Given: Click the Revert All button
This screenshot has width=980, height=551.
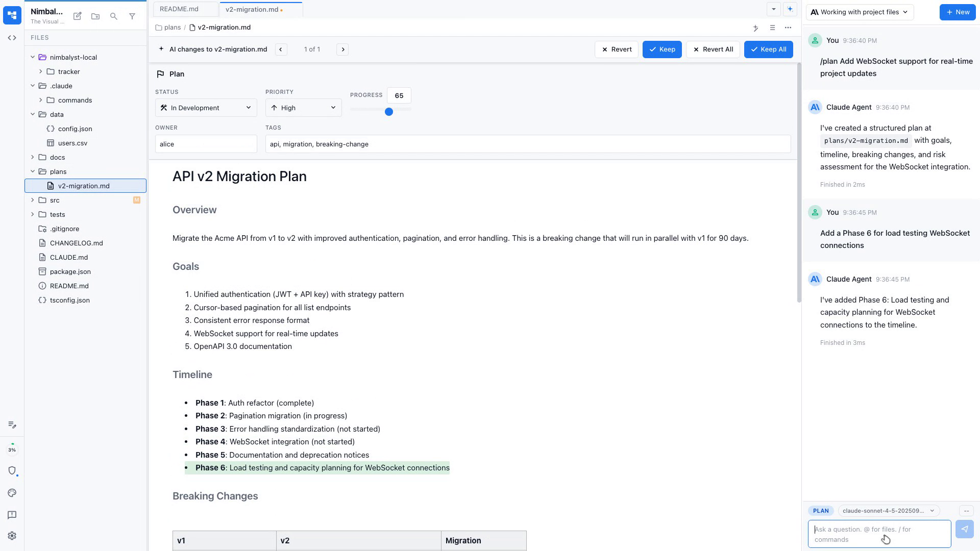Looking at the screenshot, I should (713, 49).
